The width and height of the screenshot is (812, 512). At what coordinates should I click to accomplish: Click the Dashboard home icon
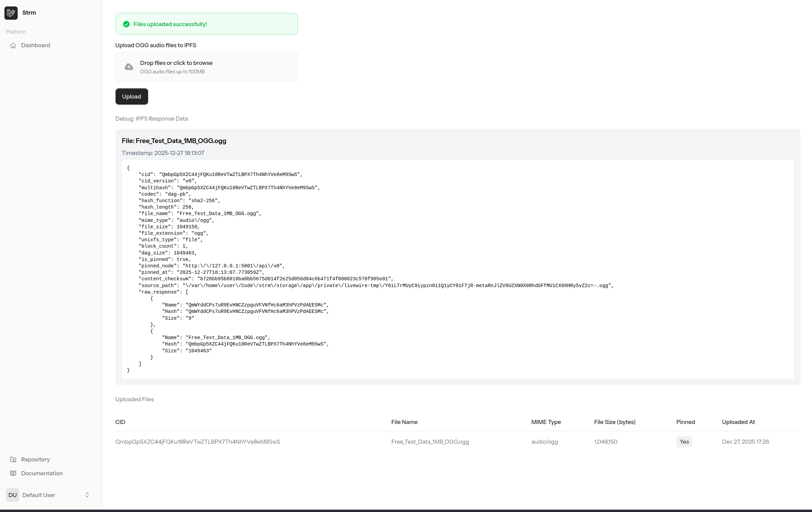coord(13,46)
